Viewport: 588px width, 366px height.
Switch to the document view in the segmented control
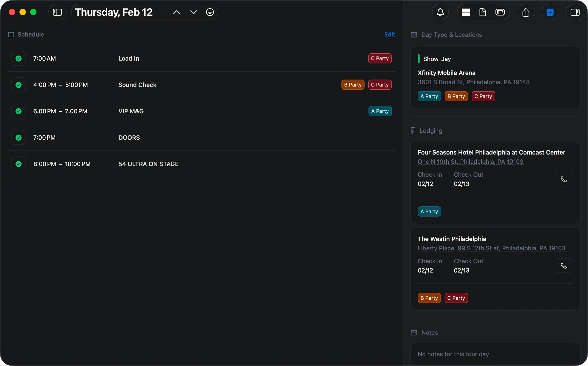(483, 12)
